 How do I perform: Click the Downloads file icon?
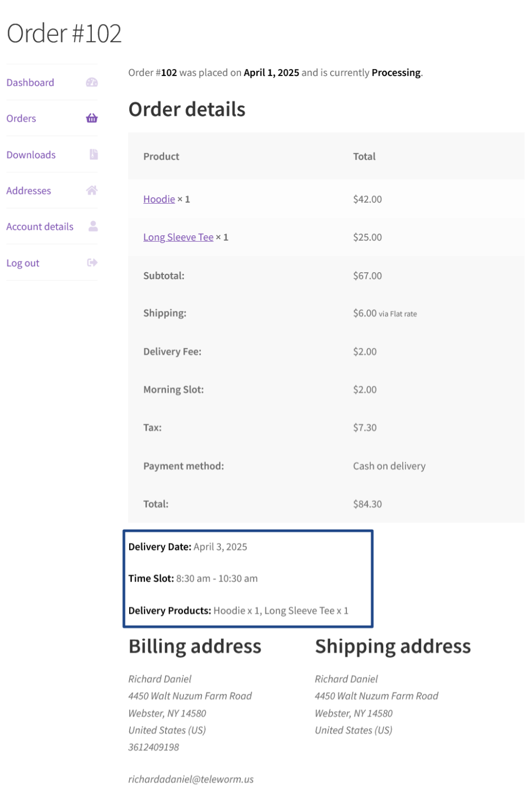pyautogui.click(x=93, y=155)
